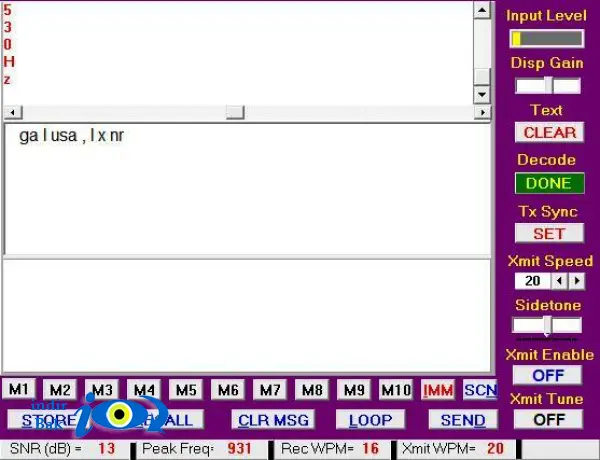Click the Tx Sync SET button
Screen dimensions: 600x460
click(549, 233)
